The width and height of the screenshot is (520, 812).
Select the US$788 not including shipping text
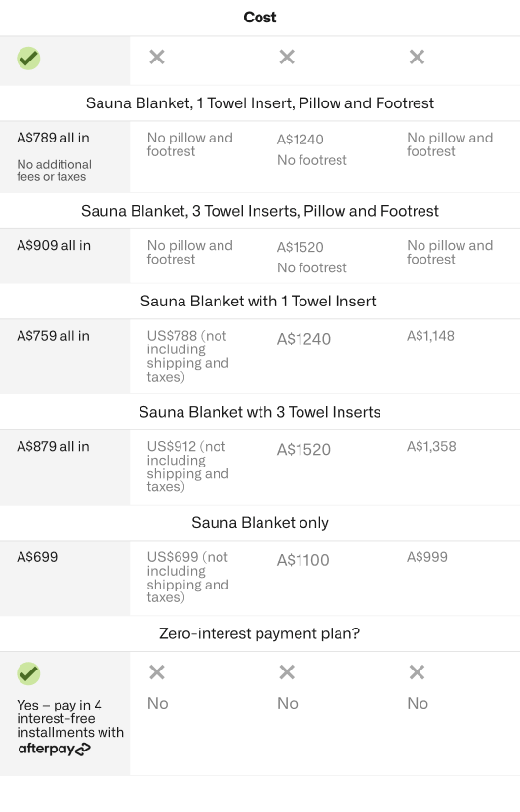tap(188, 356)
